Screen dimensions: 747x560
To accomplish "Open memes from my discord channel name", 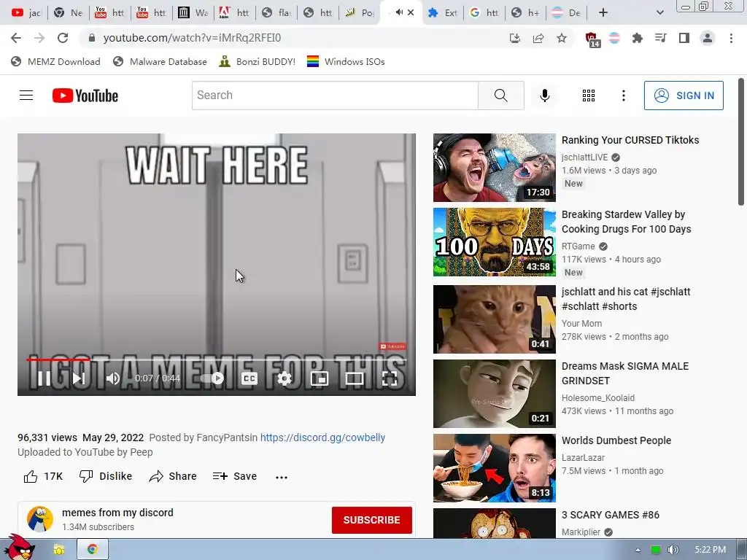I will (x=117, y=513).
